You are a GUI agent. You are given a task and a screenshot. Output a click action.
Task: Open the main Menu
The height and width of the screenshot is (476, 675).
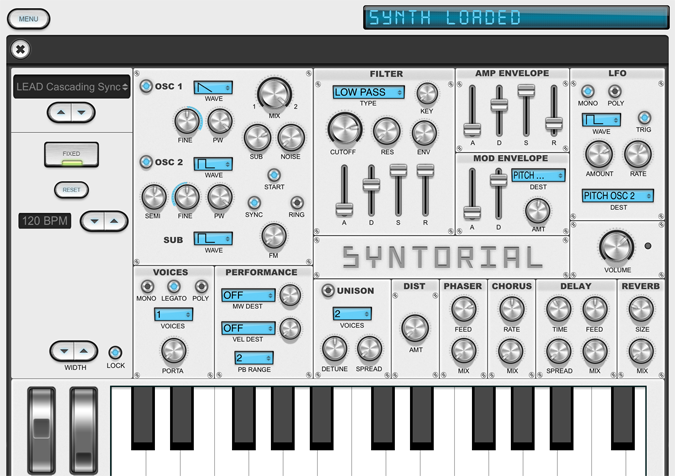(28, 19)
